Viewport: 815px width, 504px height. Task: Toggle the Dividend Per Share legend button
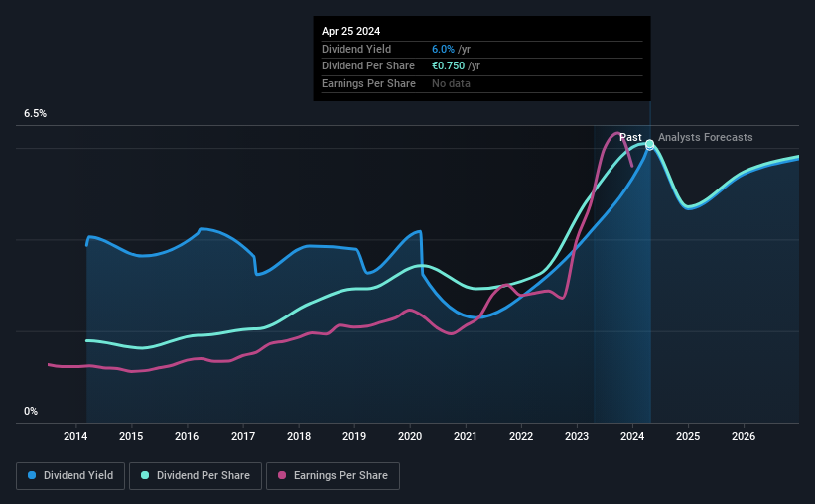tap(196, 476)
